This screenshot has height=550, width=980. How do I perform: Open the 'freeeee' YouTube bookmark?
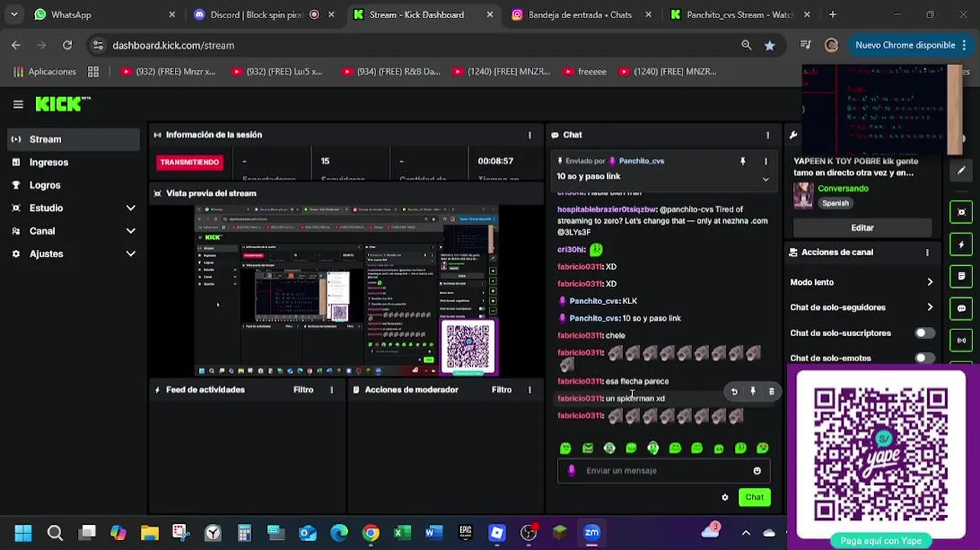585,72
